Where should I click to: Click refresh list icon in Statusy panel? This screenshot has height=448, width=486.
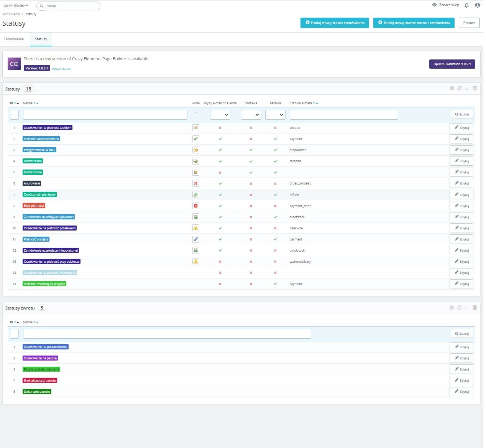[459, 88]
